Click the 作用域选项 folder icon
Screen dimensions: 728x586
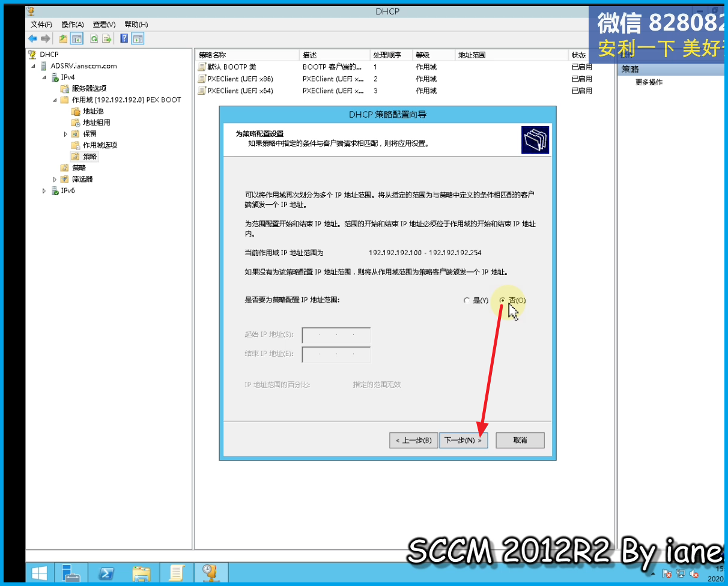point(76,145)
